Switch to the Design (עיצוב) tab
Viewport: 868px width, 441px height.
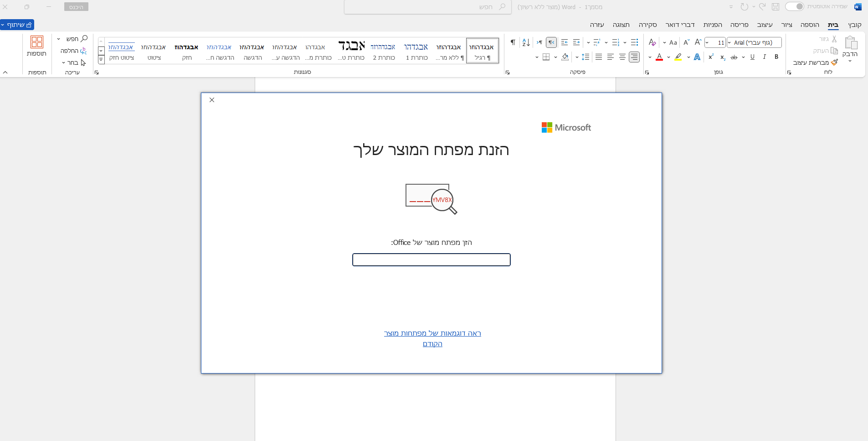(x=765, y=25)
